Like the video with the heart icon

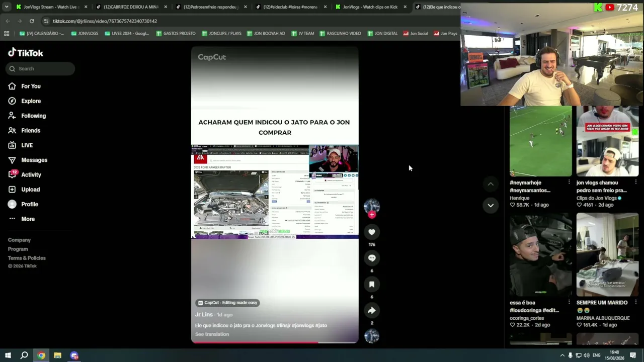[x=372, y=232]
